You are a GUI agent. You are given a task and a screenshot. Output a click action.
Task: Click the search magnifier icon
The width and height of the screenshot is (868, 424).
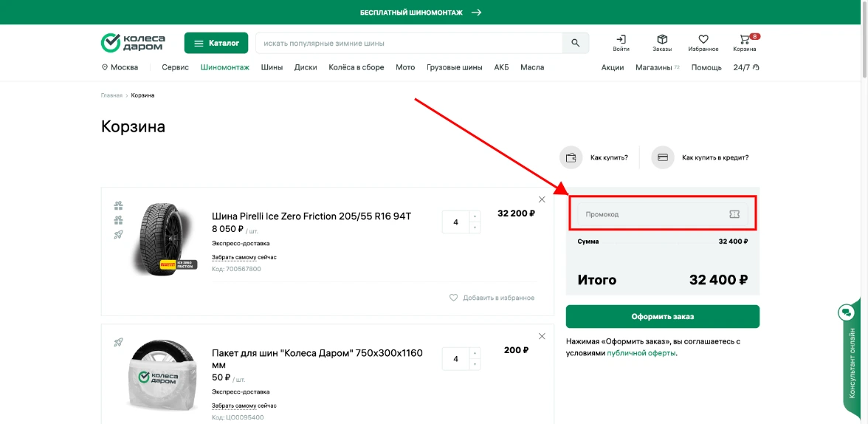[x=576, y=44]
